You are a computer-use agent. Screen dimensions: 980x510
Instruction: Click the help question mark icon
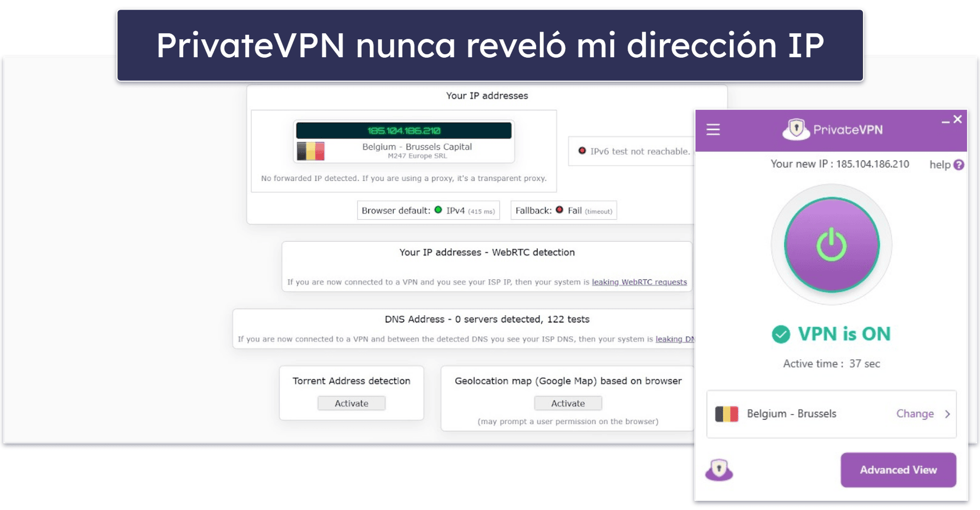(959, 165)
